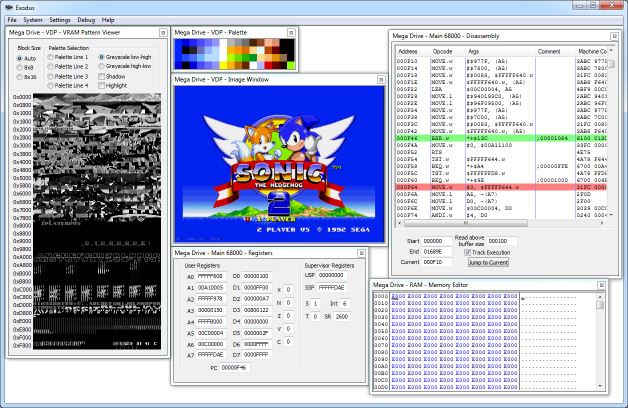Click the Disassembly vertical scrollbar thumb

click(x=611, y=64)
